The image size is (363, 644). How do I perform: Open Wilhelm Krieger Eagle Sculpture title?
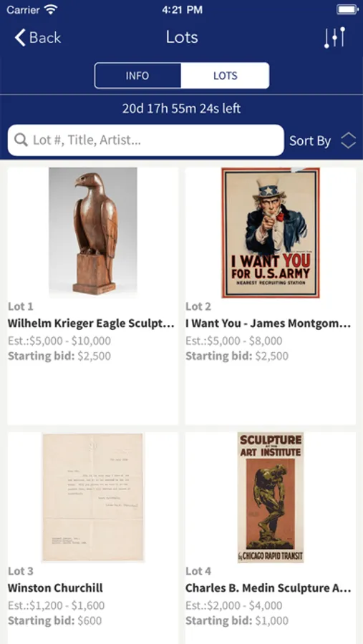pos(91,323)
